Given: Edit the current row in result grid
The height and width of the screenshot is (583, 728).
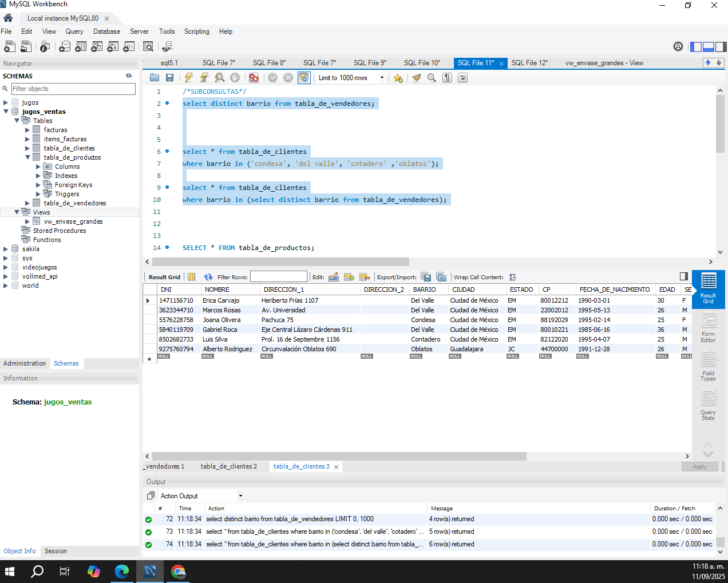Looking at the screenshot, I should click(334, 277).
